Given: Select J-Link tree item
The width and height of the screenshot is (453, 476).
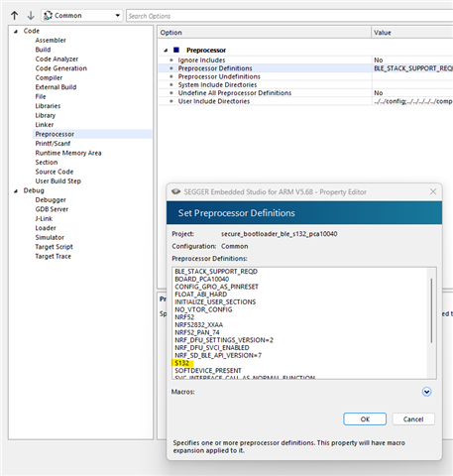Looking at the screenshot, I should 44,218.
